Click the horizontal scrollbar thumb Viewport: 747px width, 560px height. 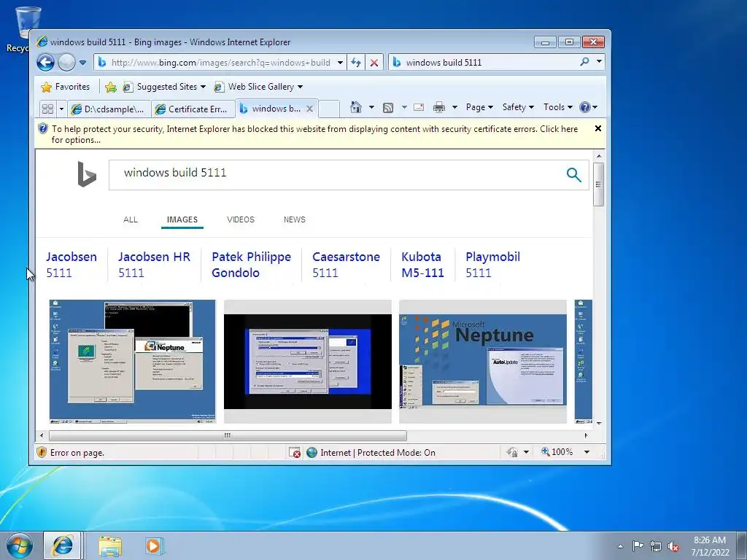tap(228, 435)
